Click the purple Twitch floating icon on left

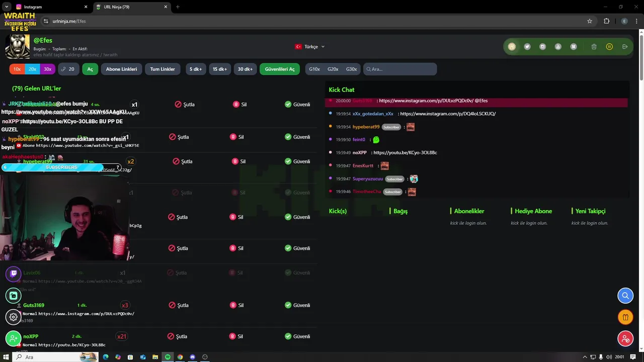pos(14,274)
